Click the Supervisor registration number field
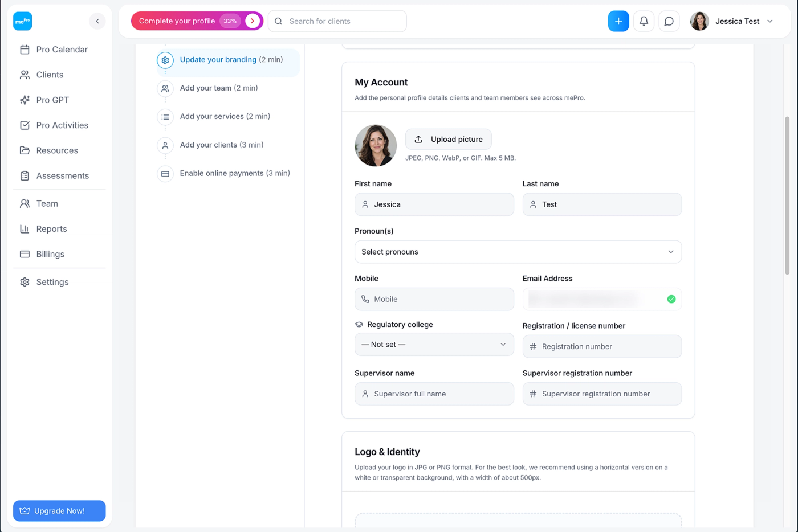The width and height of the screenshot is (798, 532). [602, 394]
